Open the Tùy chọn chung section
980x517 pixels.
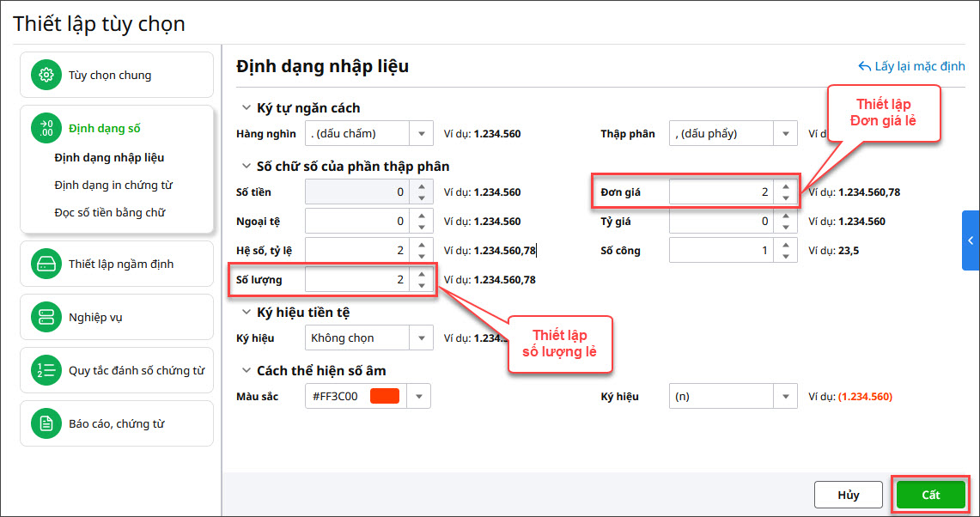(117, 75)
